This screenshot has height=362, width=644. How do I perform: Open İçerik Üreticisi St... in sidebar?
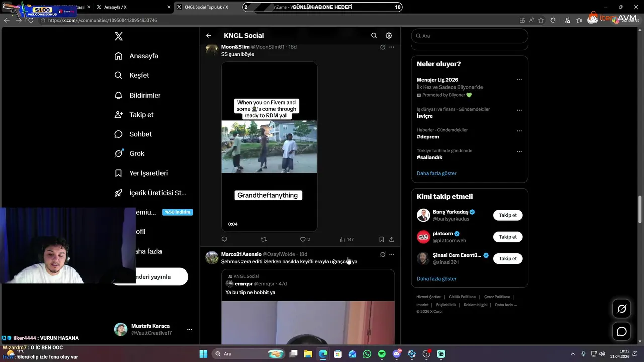coord(150,193)
